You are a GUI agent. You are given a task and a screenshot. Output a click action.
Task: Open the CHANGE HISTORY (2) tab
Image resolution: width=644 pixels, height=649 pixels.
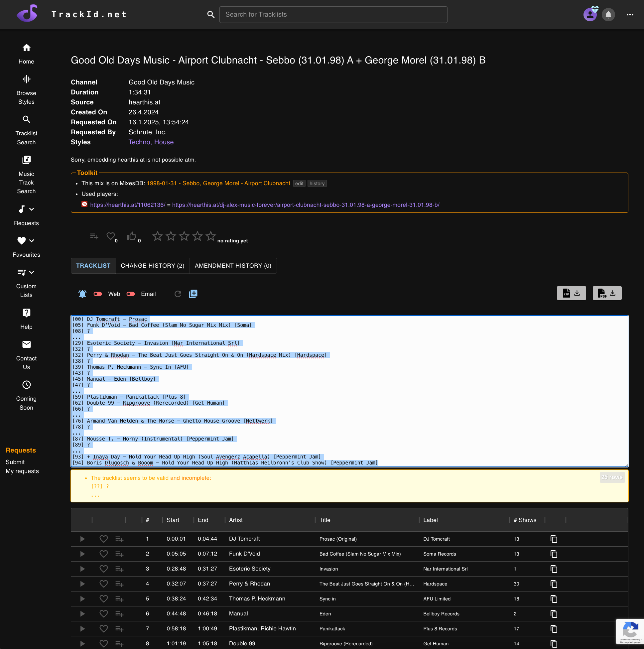pos(153,265)
